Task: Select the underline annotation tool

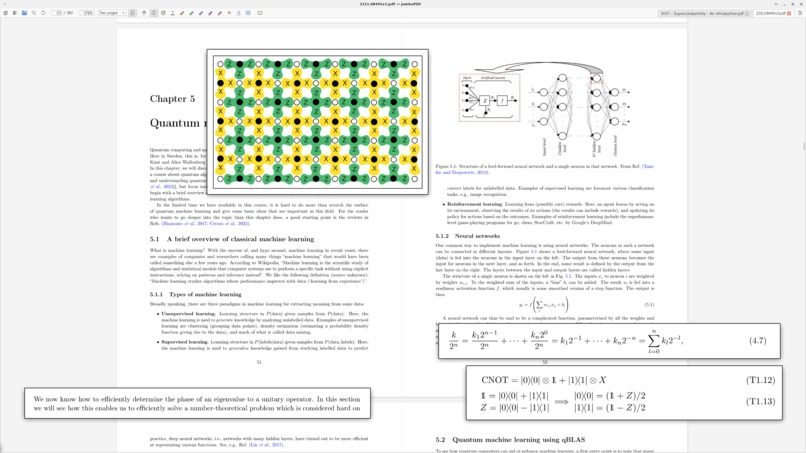Action: 173,13
